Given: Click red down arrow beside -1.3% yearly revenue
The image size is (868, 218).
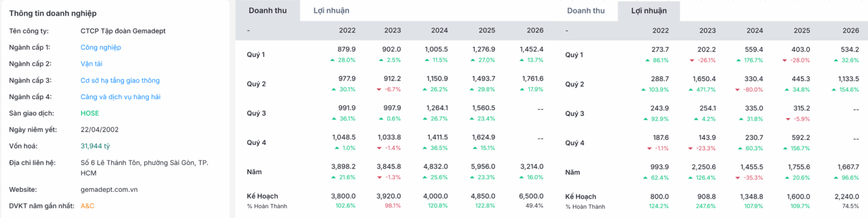Looking at the screenshot, I should pyautogui.click(x=379, y=177).
